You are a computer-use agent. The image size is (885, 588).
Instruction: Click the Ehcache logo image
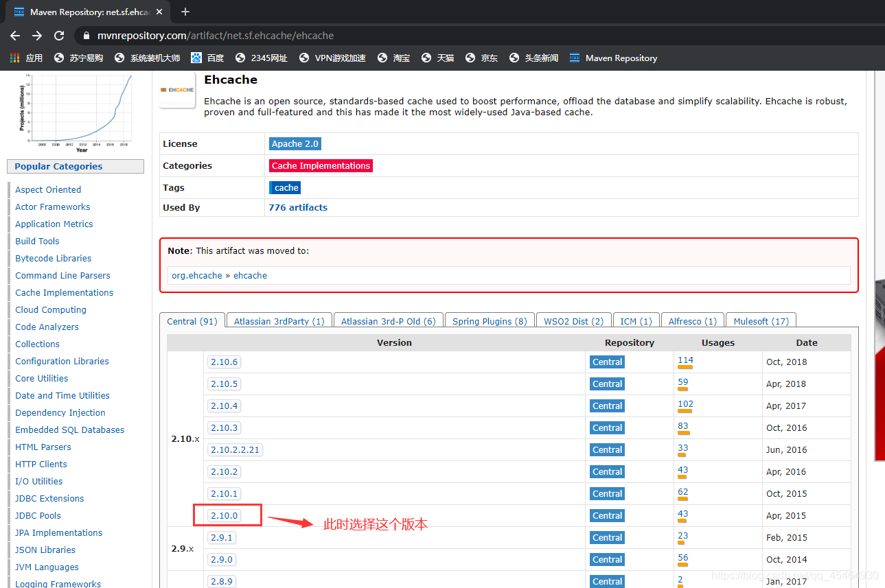coord(177,90)
